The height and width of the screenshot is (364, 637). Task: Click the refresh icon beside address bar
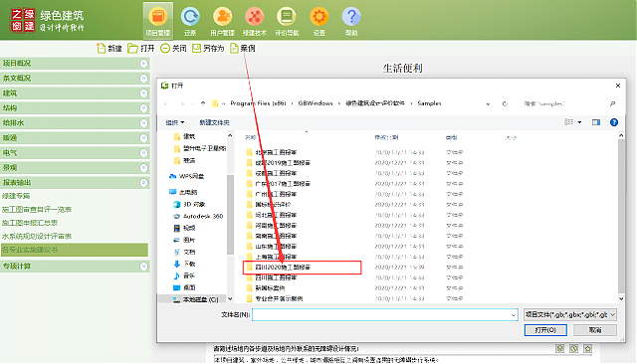coord(505,103)
